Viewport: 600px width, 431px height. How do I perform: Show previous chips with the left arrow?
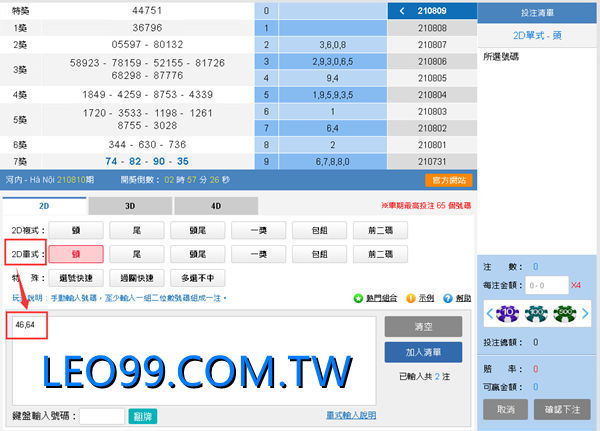click(x=489, y=313)
